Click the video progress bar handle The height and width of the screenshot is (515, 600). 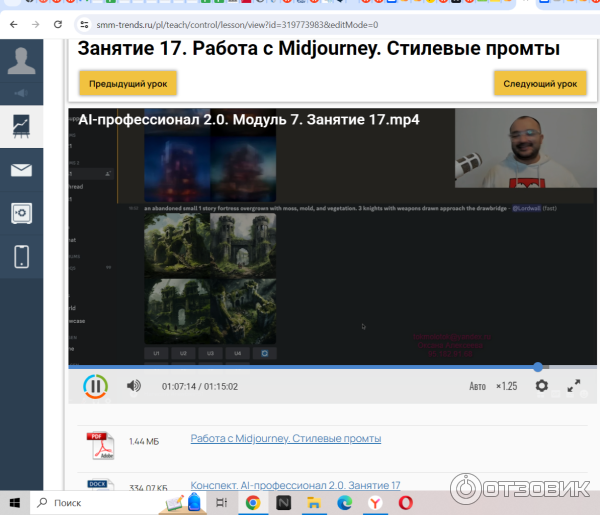(x=538, y=367)
